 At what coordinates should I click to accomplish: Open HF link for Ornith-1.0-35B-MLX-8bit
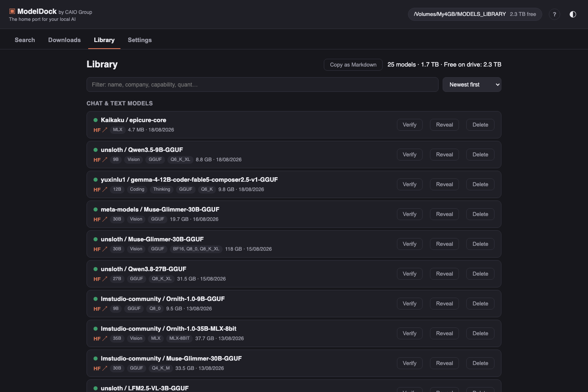pos(100,339)
